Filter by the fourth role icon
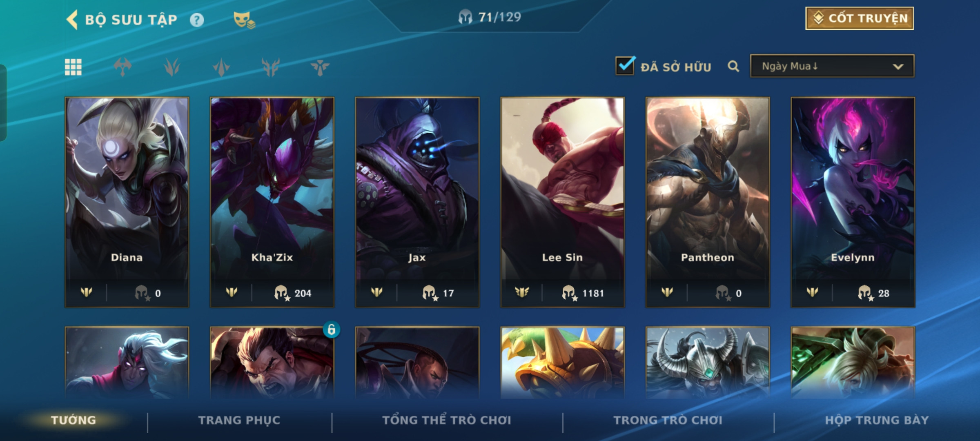The image size is (980, 441). 271,67
